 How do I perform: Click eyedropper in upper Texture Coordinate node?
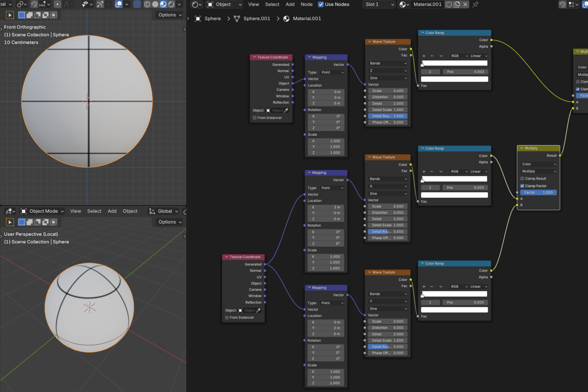[286, 111]
